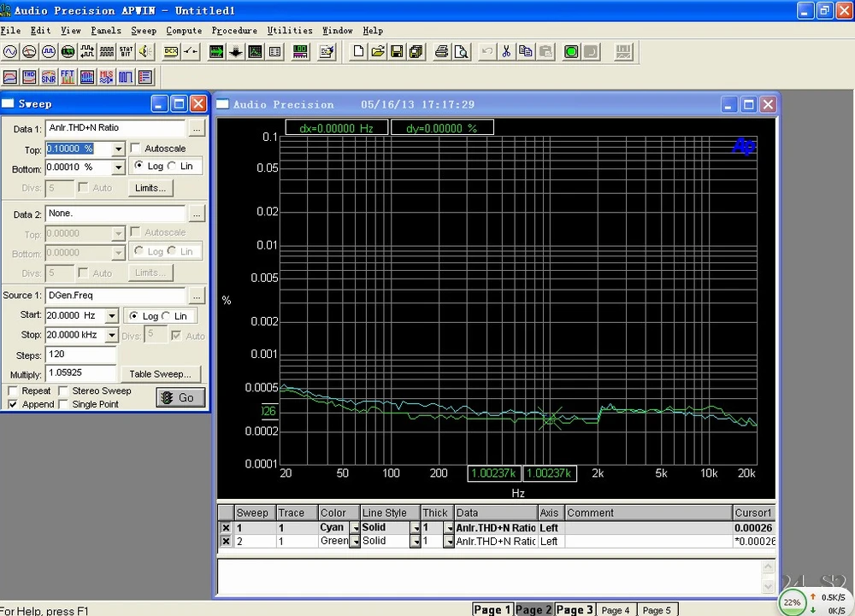Open the bargraph meter icon
The image size is (855, 616).
(300, 52)
